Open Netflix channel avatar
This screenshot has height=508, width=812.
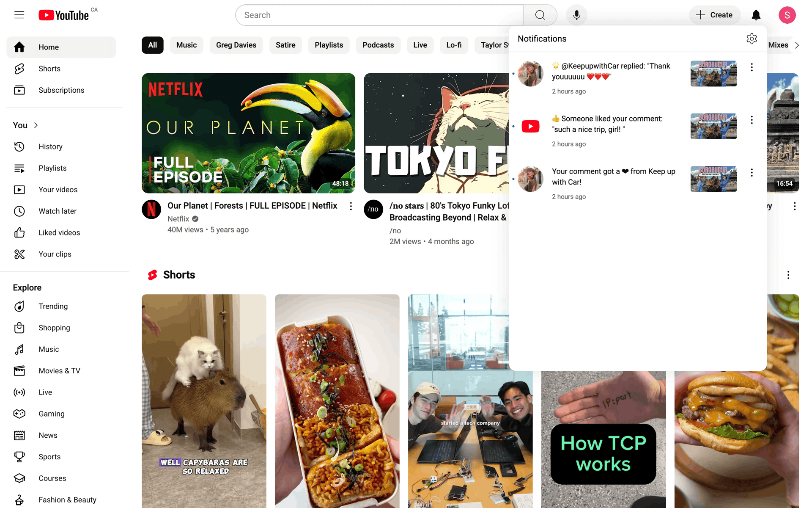pyautogui.click(x=151, y=210)
